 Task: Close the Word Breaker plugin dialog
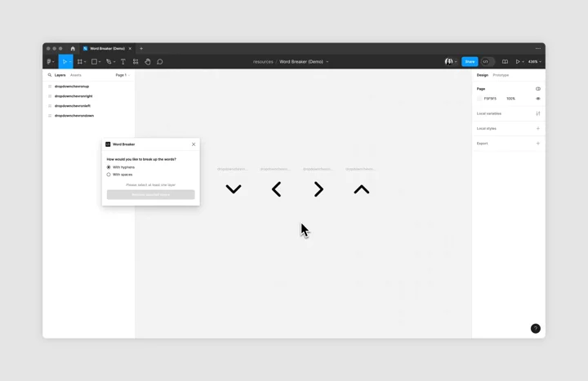click(194, 144)
